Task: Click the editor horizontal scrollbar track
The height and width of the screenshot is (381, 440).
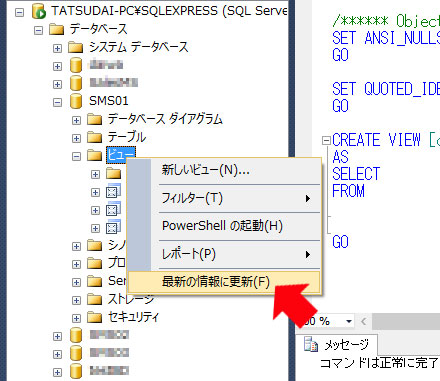Action: pos(406,321)
